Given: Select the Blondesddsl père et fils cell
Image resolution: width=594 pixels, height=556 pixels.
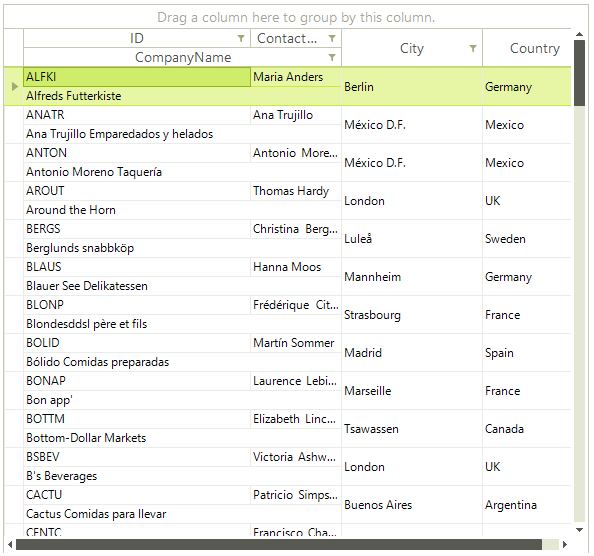Looking at the screenshot, I should pyautogui.click(x=182, y=324).
